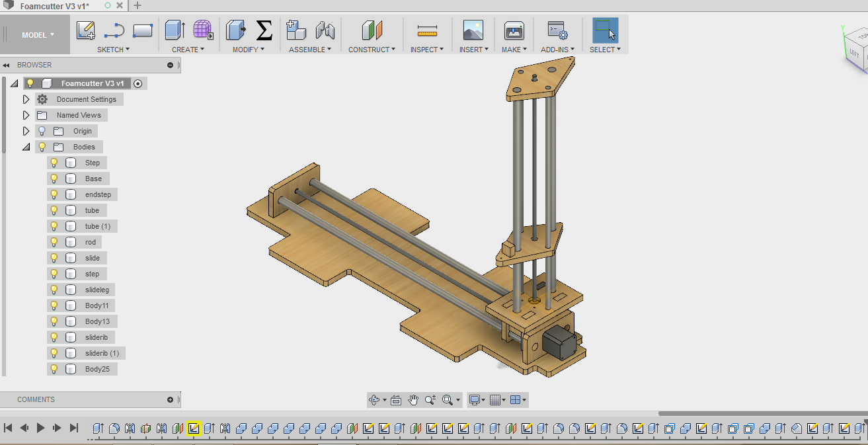Click the Create Sketch icon
Viewport: 868px width, 445px height.
pos(85,30)
